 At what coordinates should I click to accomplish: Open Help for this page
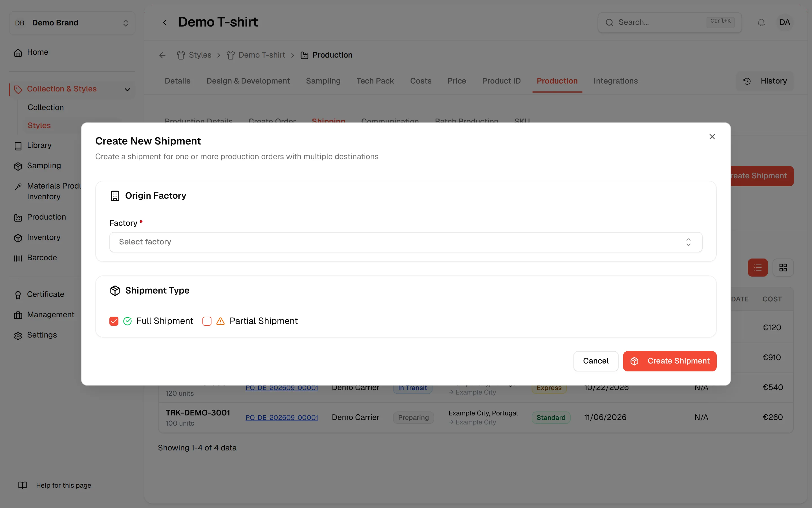[55, 485]
